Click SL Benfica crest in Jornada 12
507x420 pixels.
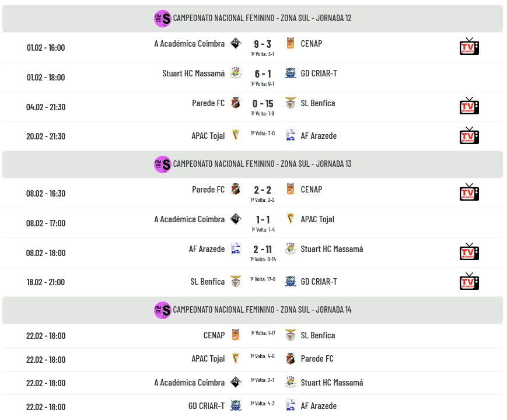click(x=291, y=103)
